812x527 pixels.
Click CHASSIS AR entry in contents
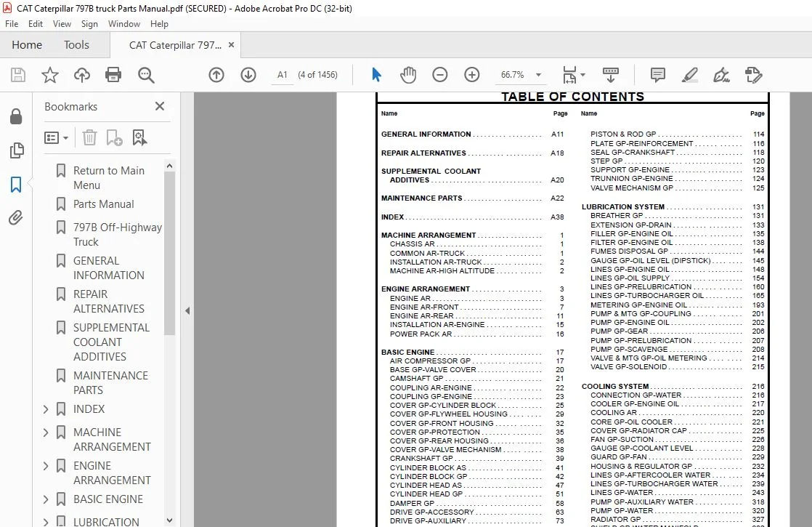pos(413,244)
